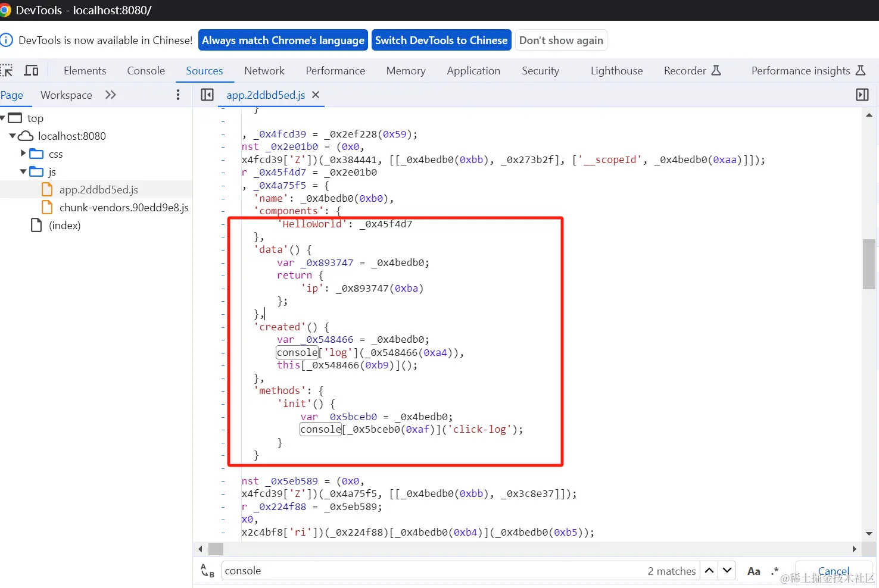
Task: Click the info icon in the language banner
Action: [x=7, y=40]
